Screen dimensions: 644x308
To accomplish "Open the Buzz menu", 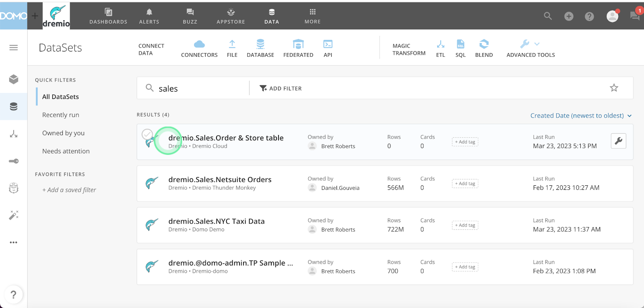I will [x=190, y=16].
